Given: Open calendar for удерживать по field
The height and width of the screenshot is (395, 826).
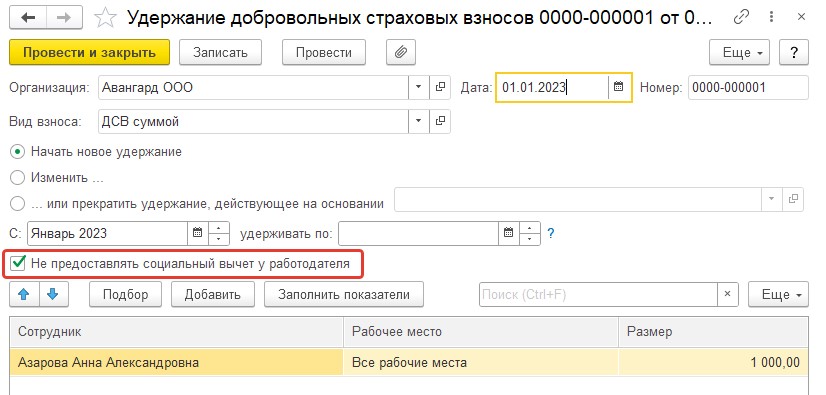Looking at the screenshot, I should coord(508,233).
